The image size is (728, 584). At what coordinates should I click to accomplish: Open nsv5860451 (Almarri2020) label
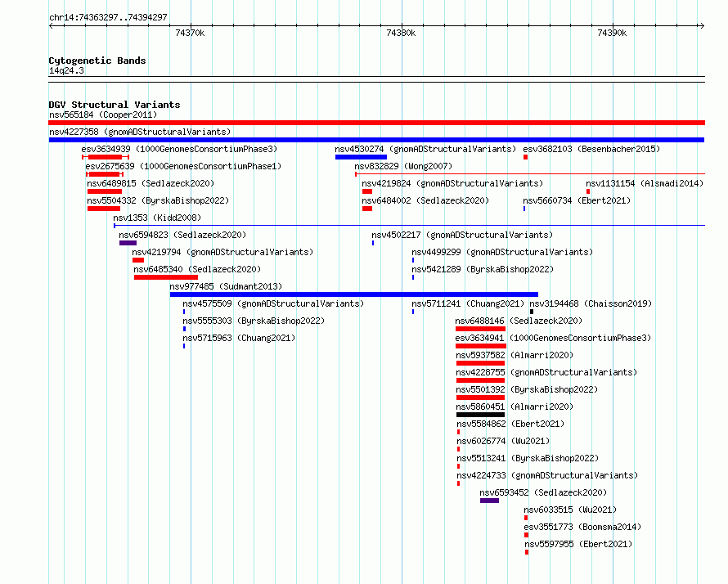[x=515, y=407]
